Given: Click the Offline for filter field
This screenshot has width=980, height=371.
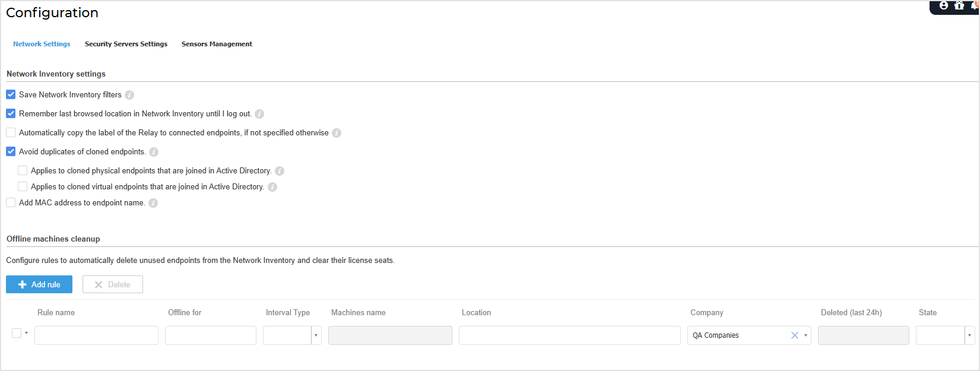Looking at the screenshot, I should point(211,335).
